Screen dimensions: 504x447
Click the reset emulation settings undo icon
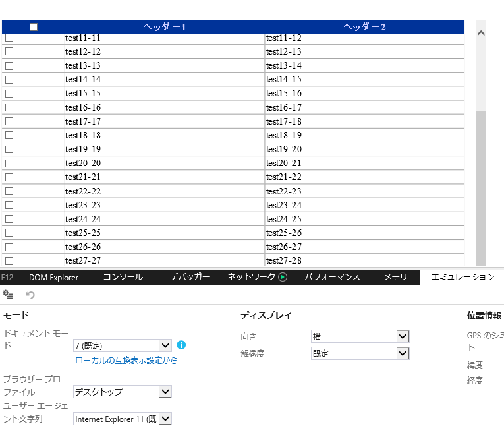pyautogui.click(x=30, y=295)
